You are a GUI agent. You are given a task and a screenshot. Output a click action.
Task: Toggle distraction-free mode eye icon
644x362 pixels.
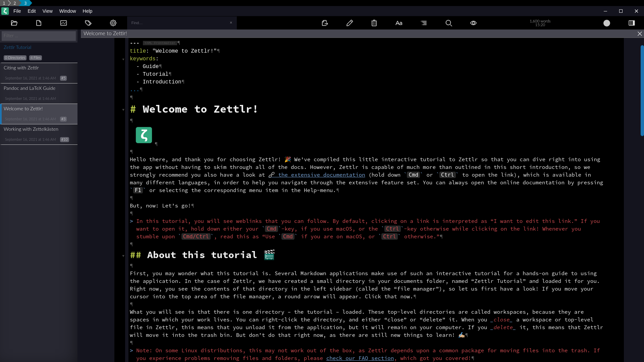[473, 23]
